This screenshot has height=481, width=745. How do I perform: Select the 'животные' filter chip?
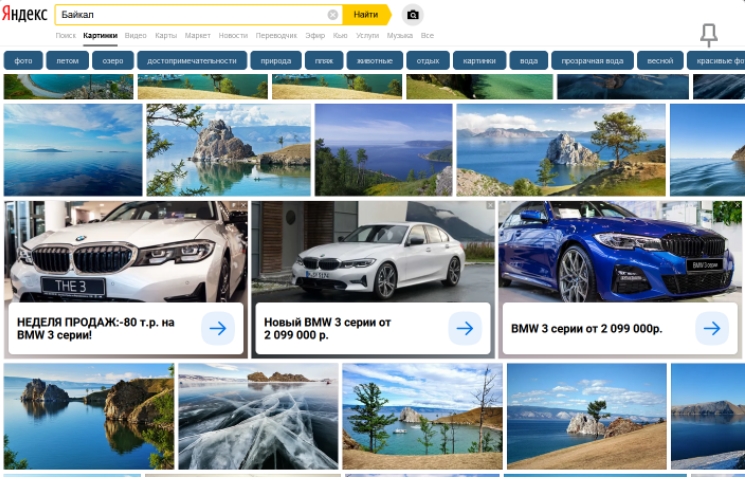coord(374,61)
